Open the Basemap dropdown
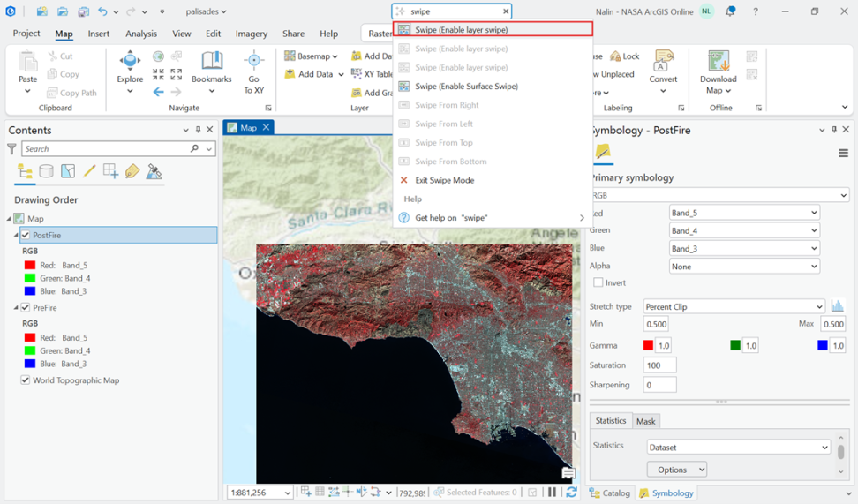Image resolution: width=858 pixels, height=504 pixels. coord(311,56)
